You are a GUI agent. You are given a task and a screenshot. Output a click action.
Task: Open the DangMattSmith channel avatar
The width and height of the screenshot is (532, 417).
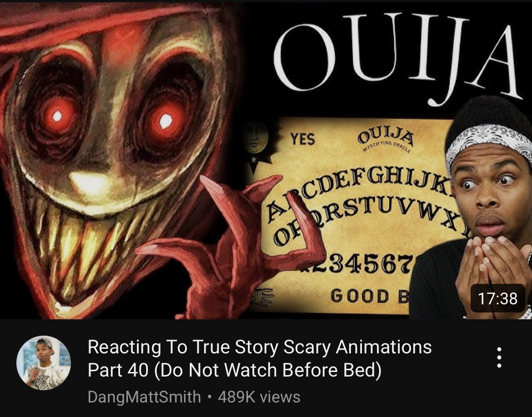[x=44, y=363]
